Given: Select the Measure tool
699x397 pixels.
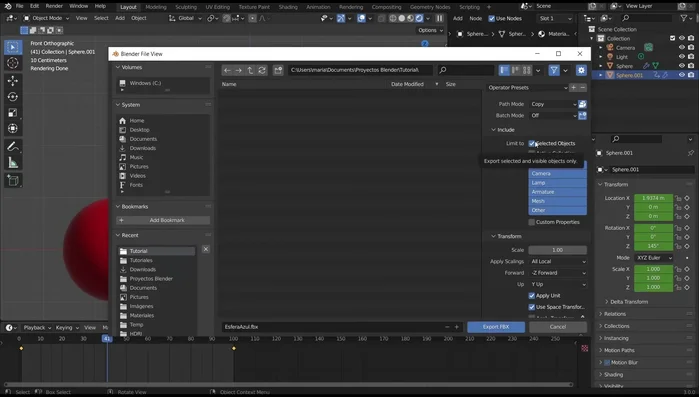Looking at the screenshot, I should (12, 163).
